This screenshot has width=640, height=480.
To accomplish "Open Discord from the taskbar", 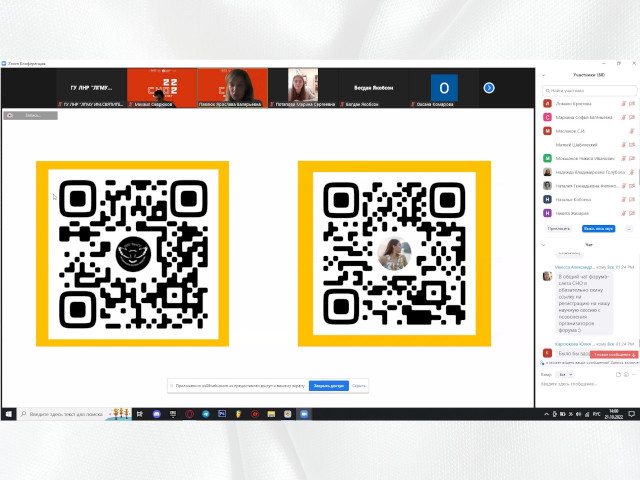I will click(157, 414).
